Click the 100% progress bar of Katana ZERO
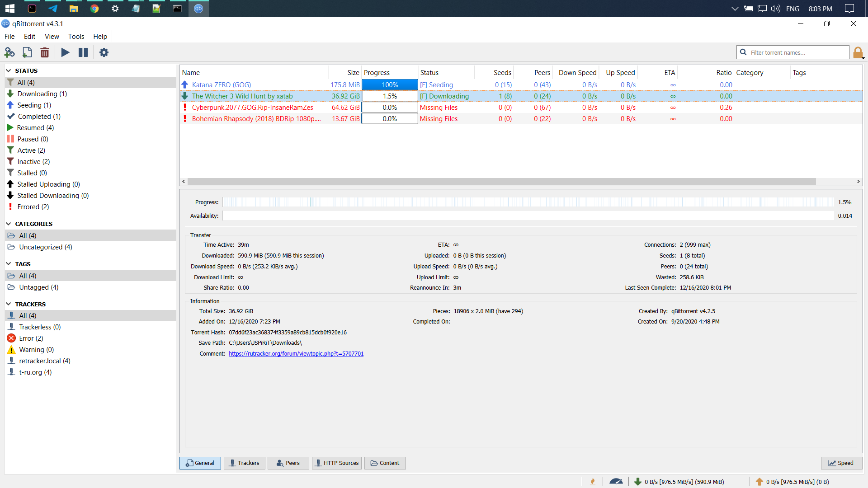This screenshot has width=868, height=488. (390, 84)
